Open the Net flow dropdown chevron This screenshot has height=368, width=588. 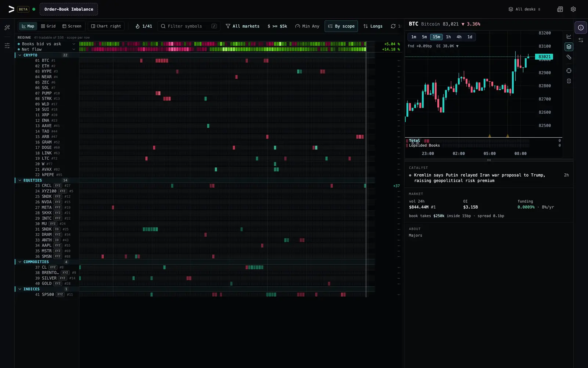tap(74, 49)
